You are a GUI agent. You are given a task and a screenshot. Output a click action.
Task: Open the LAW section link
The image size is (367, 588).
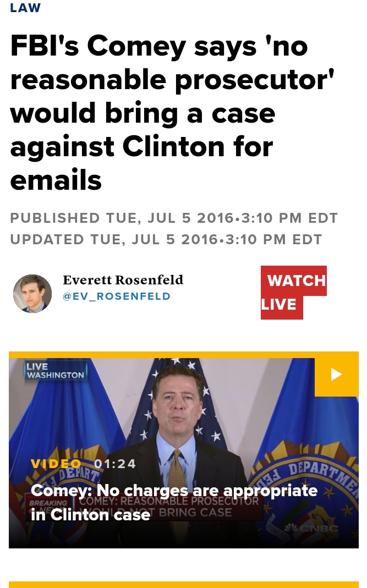[x=25, y=8]
